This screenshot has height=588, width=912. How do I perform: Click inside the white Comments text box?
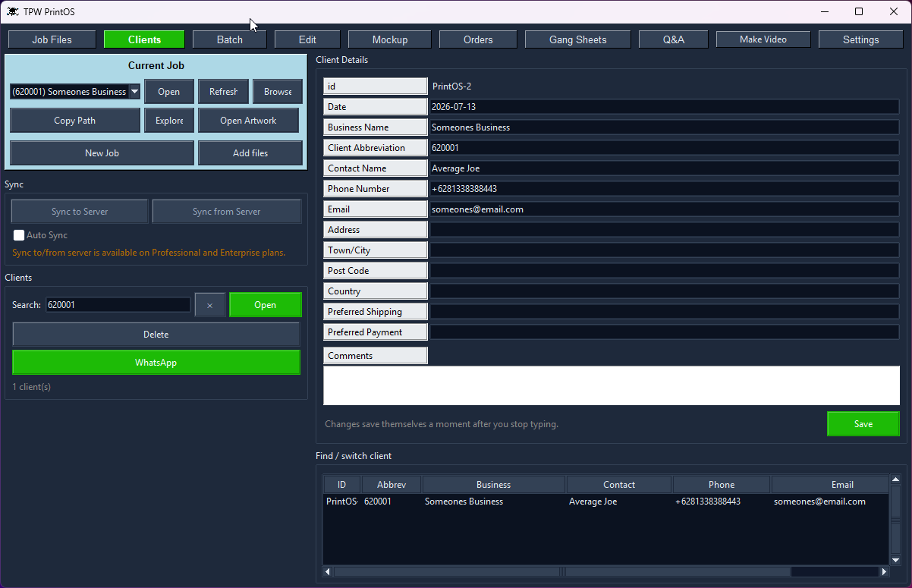612,385
